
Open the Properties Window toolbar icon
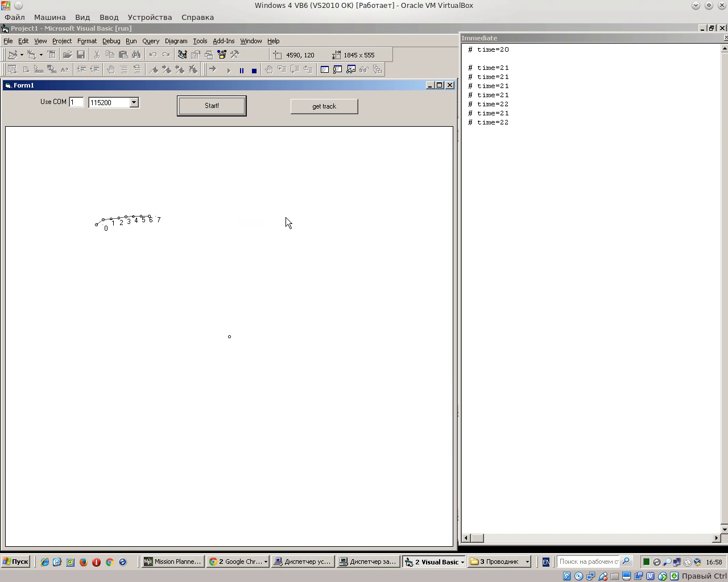point(196,55)
